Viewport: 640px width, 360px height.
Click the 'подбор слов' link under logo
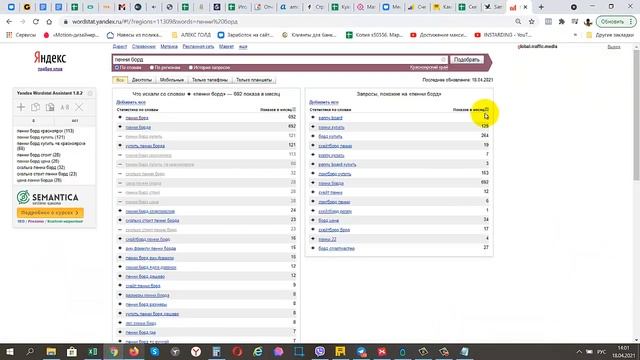[50, 69]
